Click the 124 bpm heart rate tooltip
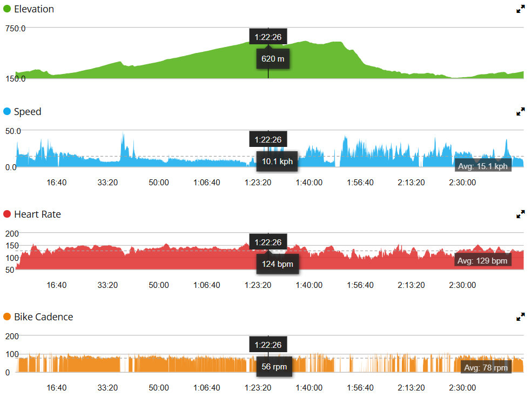Viewport: 532px width, 397px height. 278,264
